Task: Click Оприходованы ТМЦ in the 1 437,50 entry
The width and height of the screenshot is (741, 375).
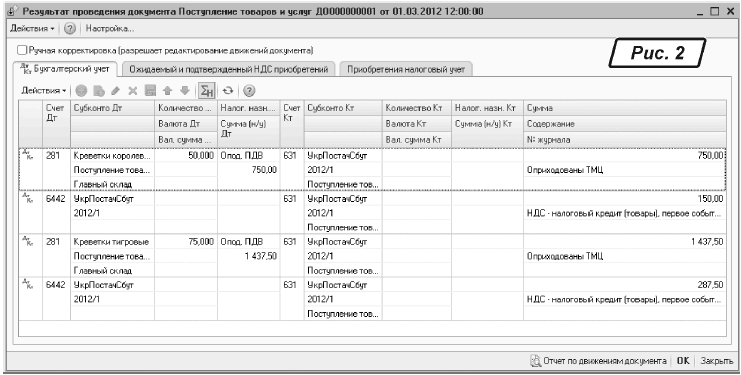Action: tap(565, 256)
